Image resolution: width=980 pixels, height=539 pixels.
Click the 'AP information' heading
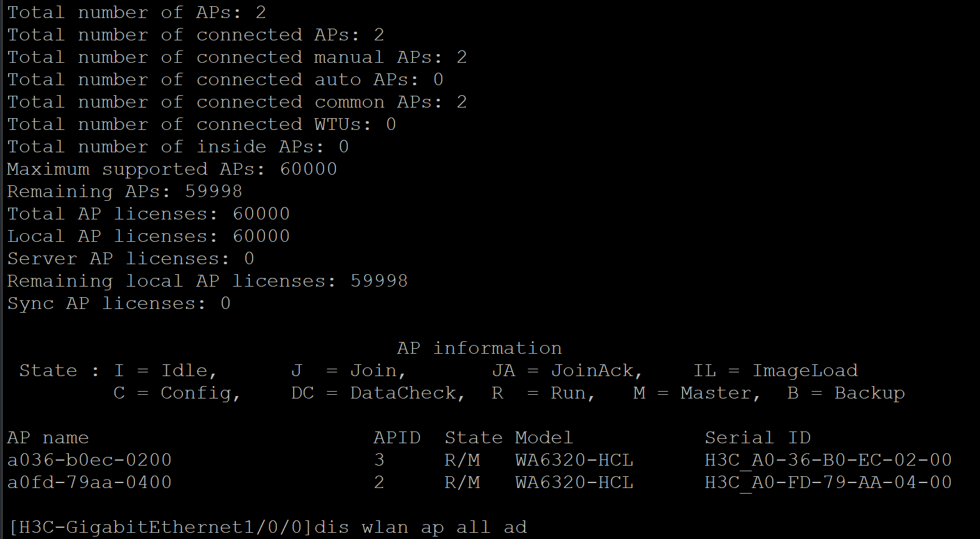(x=479, y=348)
